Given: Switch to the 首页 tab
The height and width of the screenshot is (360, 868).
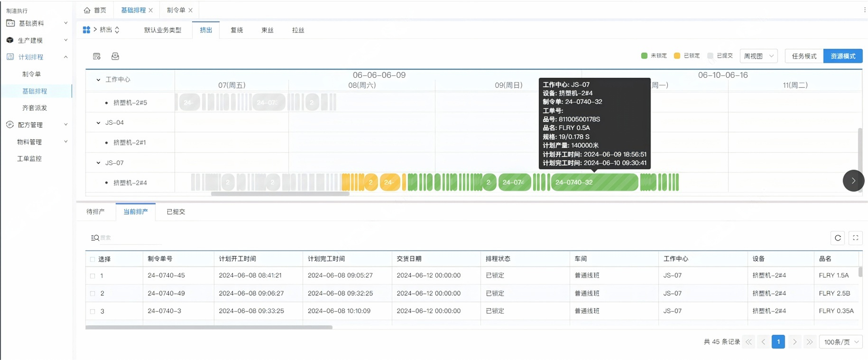Looking at the screenshot, I should coord(95,10).
